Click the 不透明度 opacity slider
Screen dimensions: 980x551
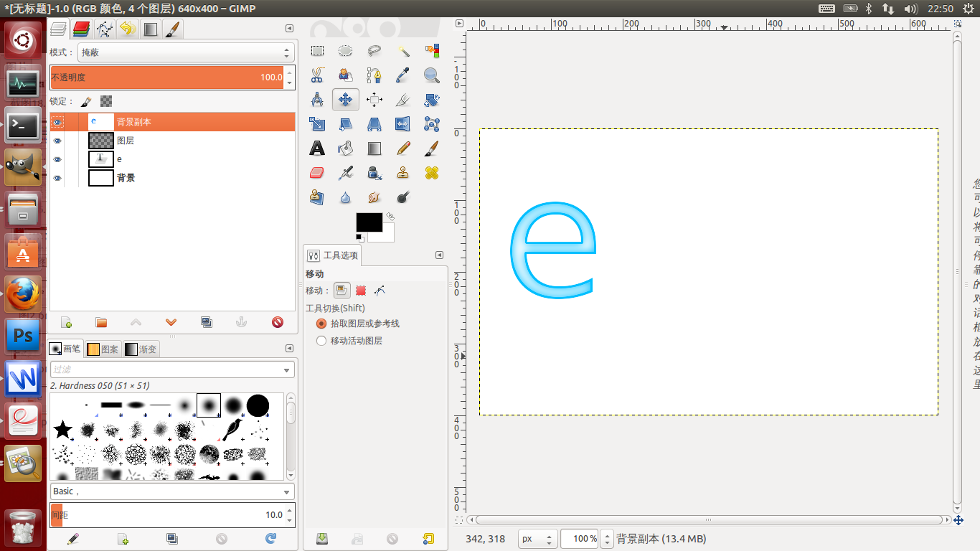(x=167, y=77)
